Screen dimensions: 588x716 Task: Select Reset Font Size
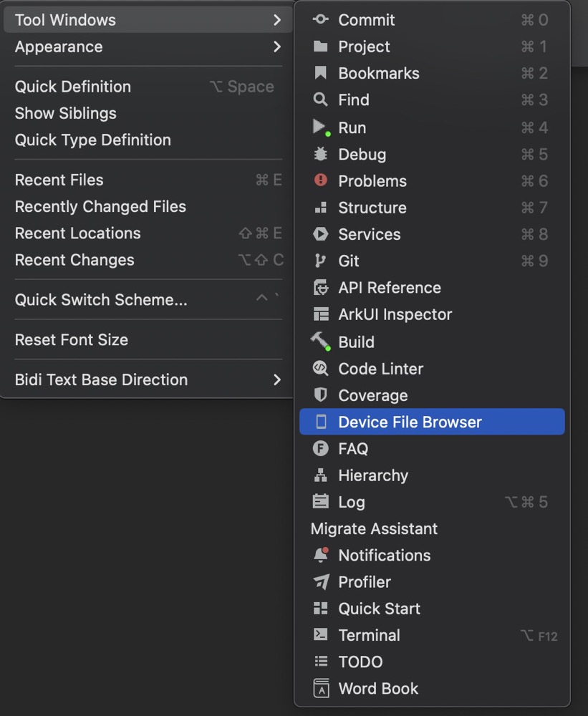pos(148,339)
